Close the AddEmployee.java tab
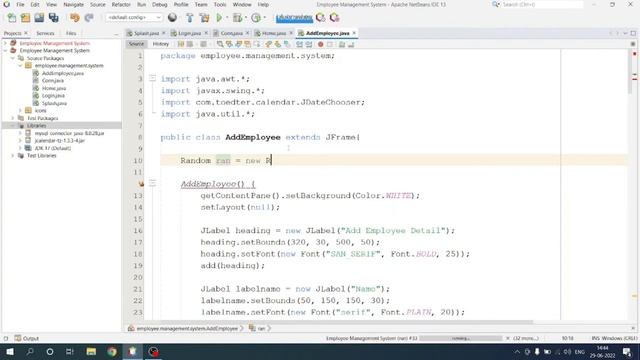640x360 pixels. tap(354, 33)
